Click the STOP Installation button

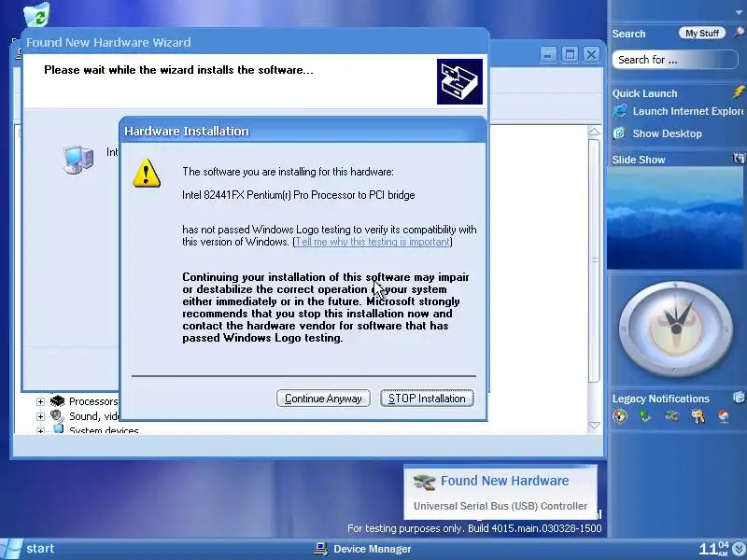click(427, 399)
